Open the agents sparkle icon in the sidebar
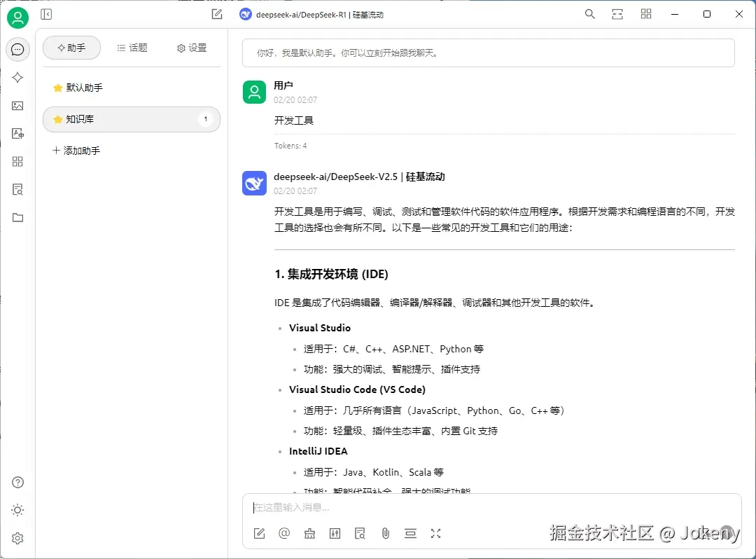 17,78
